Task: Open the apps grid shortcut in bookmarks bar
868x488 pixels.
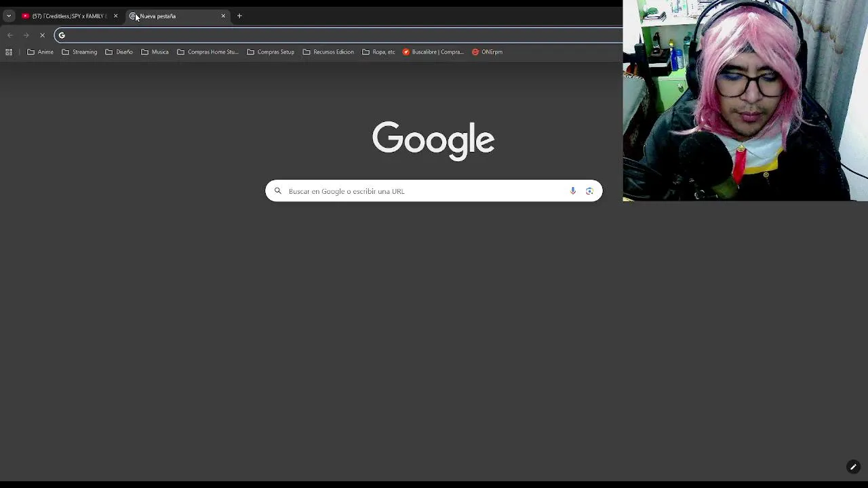Action: pos(9,52)
